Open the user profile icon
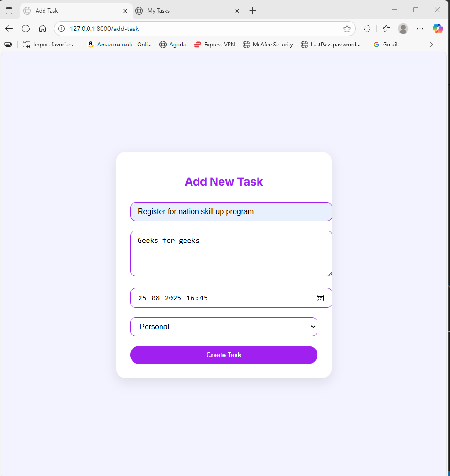Viewport: 450px width, 476px height. (x=403, y=29)
